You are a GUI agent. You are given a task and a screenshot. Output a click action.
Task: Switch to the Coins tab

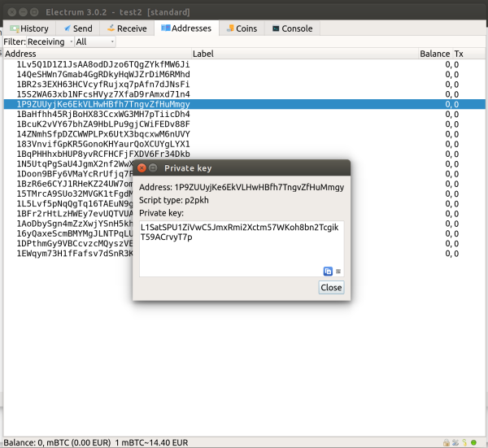[242, 28]
